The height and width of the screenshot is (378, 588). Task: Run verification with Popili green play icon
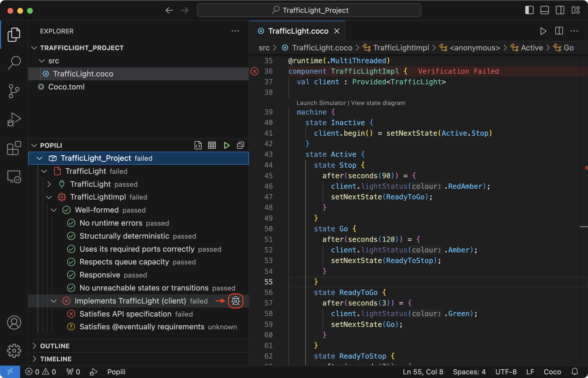coord(226,145)
